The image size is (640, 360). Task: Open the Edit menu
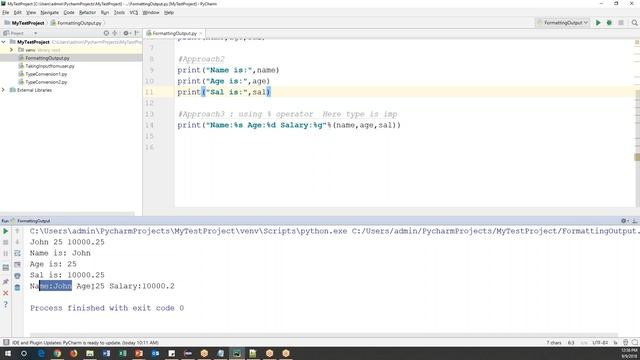pyautogui.click(x=18, y=13)
